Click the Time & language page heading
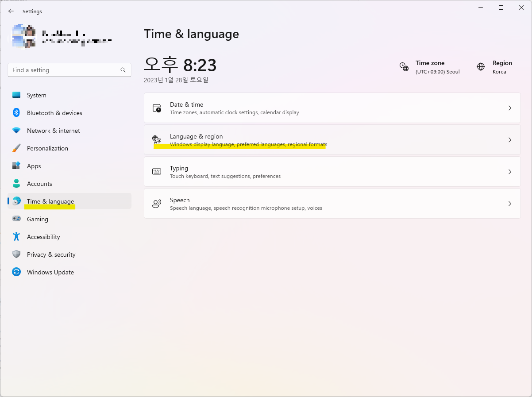The height and width of the screenshot is (397, 532). click(x=192, y=34)
